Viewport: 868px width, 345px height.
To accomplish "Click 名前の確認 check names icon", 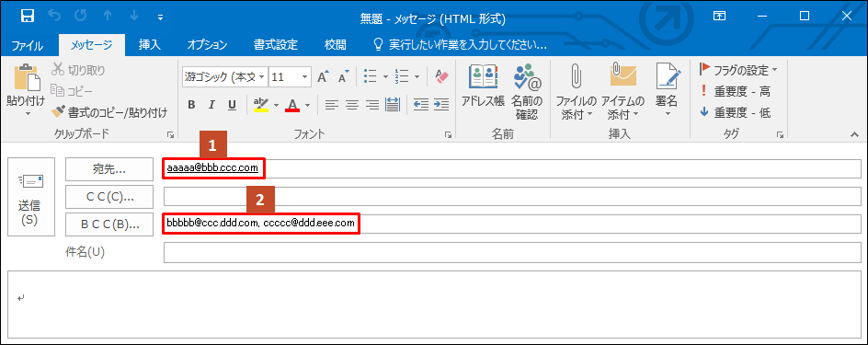I will click(527, 91).
